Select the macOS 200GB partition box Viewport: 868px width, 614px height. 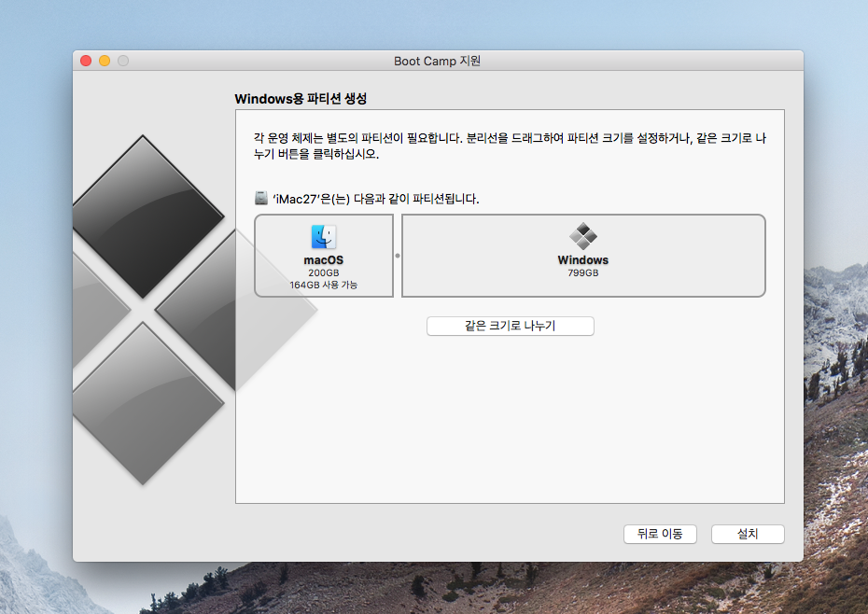click(324, 256)
